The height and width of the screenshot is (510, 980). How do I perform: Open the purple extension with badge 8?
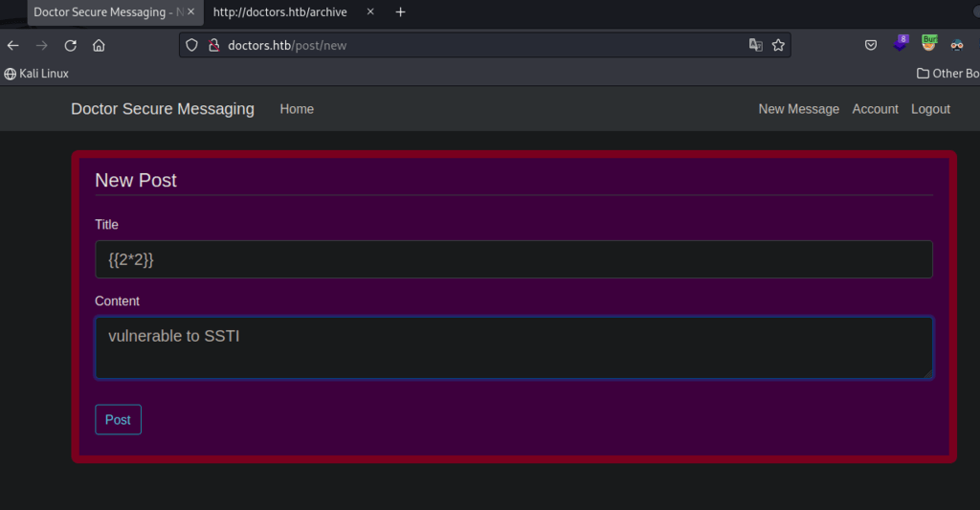(901, 43)
